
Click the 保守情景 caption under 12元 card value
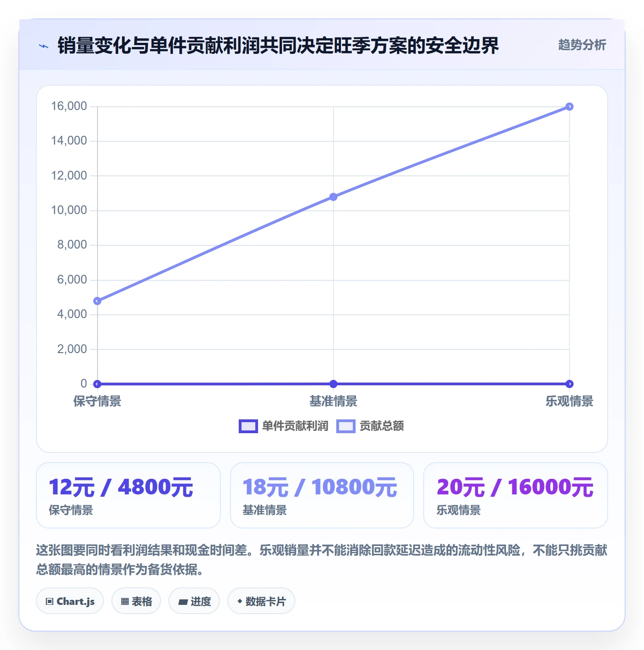pyautogui.click(x=71, y=511)
